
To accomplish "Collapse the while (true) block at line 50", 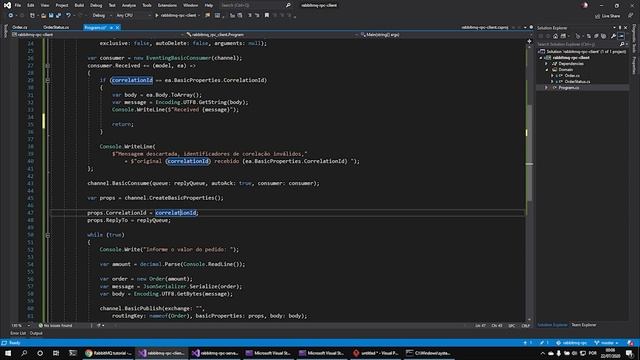I will click(48, 235).
